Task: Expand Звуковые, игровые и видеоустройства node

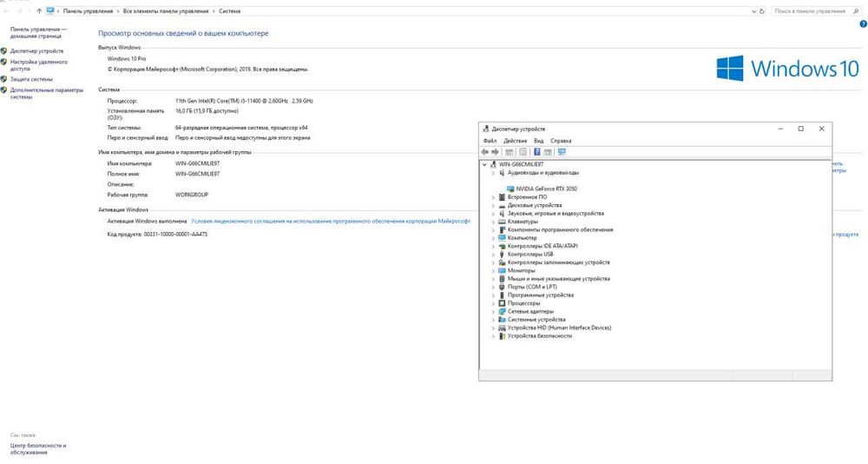Action: pos(493,214)
